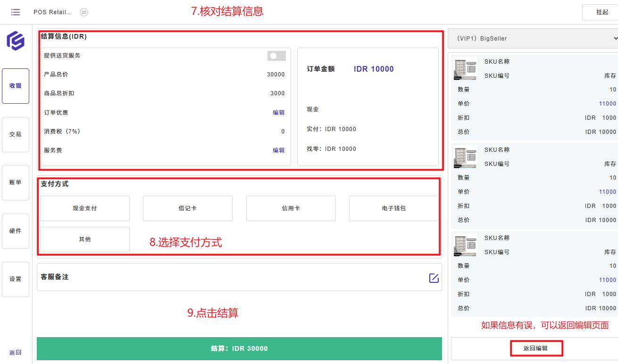
Task: Click the third SKU product thumbnail
Action: (x=465, y=245)
